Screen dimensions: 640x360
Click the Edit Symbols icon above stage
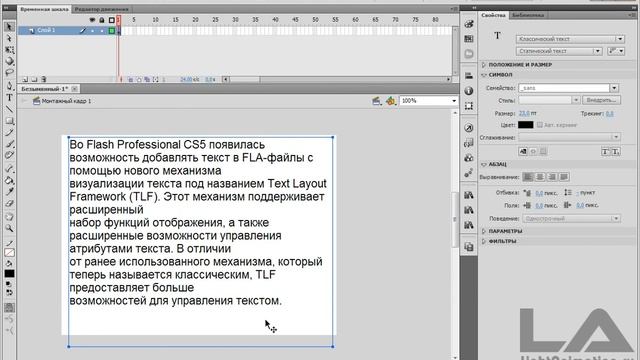(x=391, y=101)
